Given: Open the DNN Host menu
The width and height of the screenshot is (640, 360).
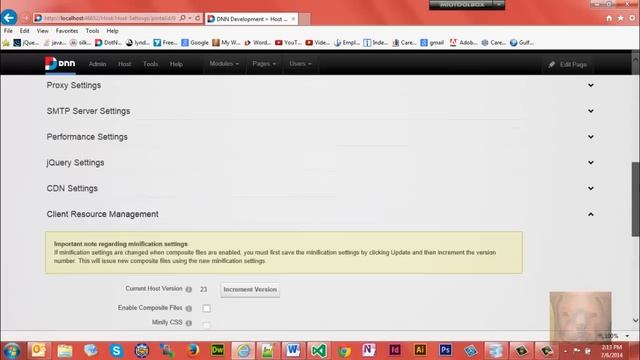Looking at the screenshot, I should tap(124, 64).
